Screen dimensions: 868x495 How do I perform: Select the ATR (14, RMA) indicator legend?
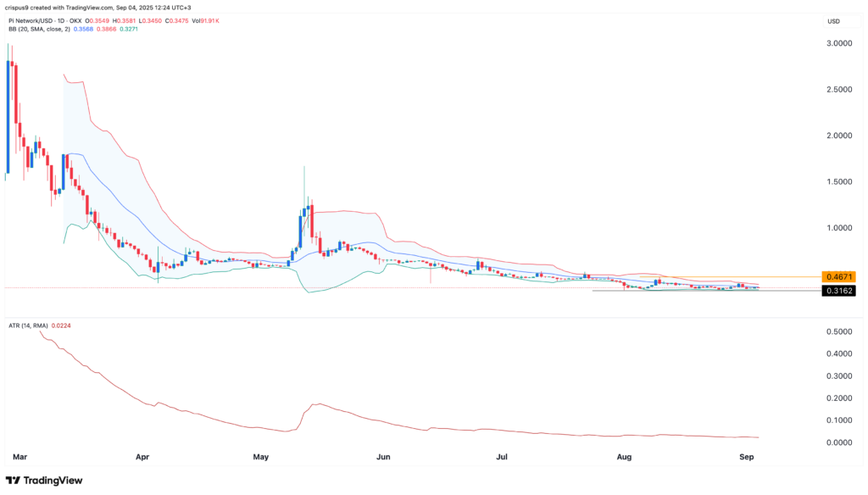(x=27, y=324)
